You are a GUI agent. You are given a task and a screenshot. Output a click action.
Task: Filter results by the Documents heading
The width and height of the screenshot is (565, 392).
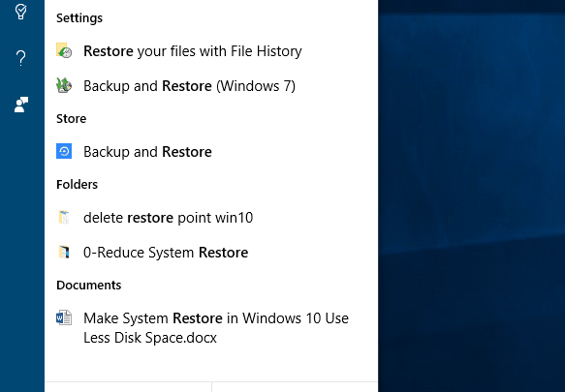click(88, 286)
